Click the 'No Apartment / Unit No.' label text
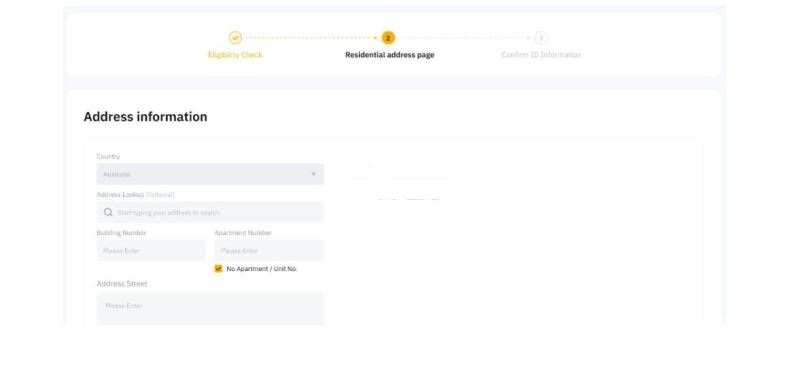Screen dimensions: 800x379 coord(262,269)
